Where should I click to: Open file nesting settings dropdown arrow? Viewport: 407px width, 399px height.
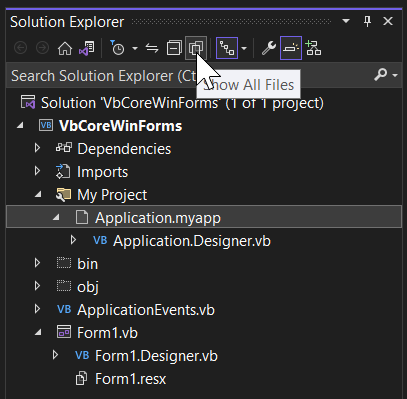pyautogui.click(x=244, y=48)
